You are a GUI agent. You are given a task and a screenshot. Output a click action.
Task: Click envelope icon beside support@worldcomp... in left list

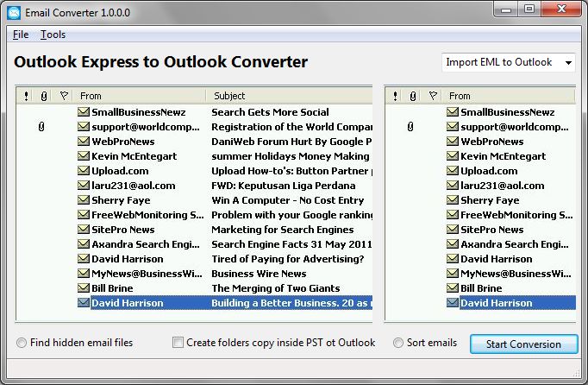[x=84, y=127]
